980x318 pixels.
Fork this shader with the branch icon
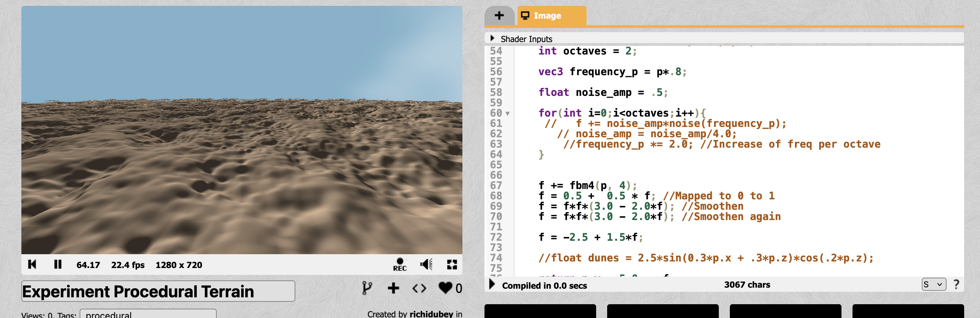click(x=367, y=288)
